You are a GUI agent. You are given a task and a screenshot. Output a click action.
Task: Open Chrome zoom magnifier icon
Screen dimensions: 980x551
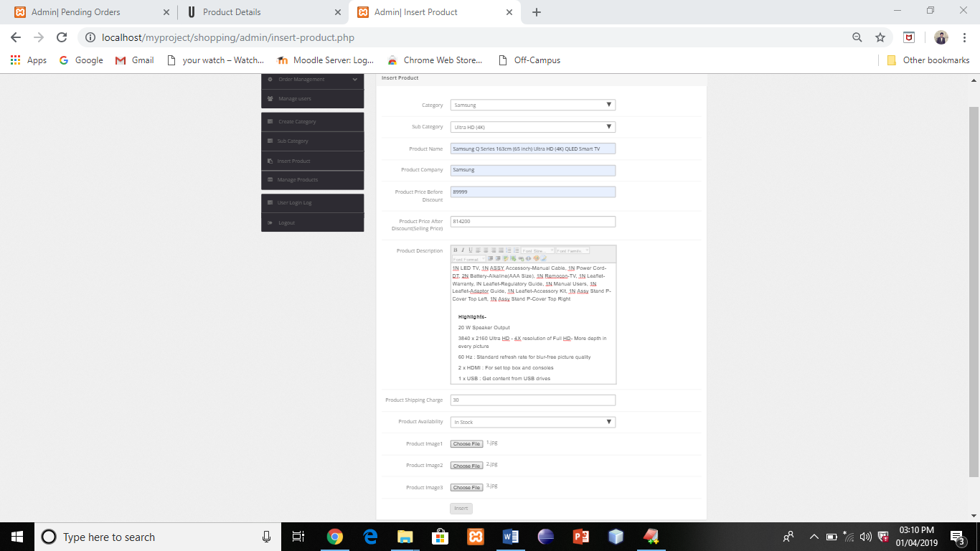[857, 37]
